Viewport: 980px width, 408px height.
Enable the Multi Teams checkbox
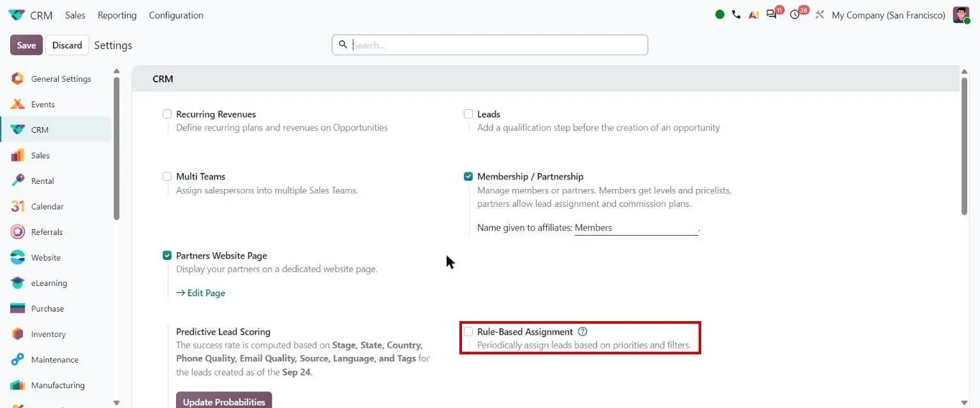167,176
